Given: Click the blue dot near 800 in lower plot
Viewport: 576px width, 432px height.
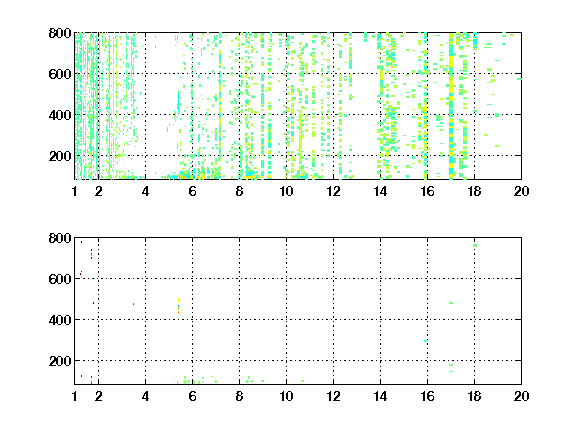Looking at the screenshot, I should [82, 242].
